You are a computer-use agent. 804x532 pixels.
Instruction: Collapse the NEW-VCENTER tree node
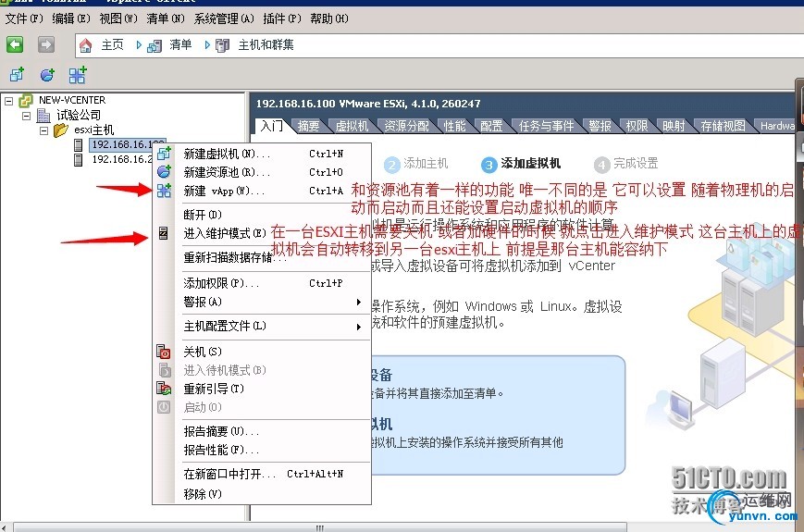coord(8,101)
